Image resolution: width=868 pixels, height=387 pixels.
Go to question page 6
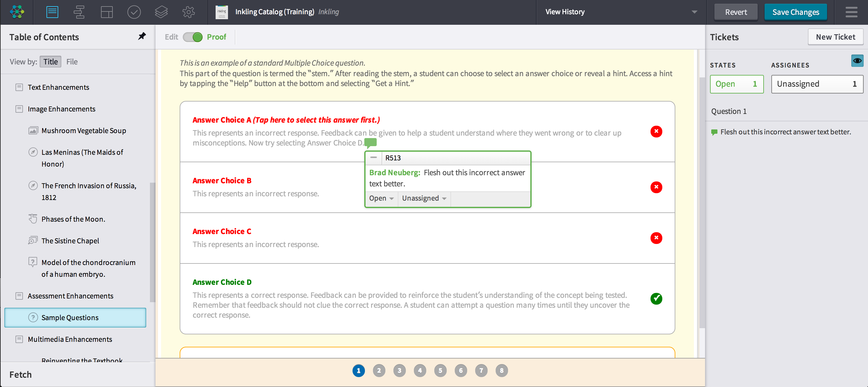461,371
